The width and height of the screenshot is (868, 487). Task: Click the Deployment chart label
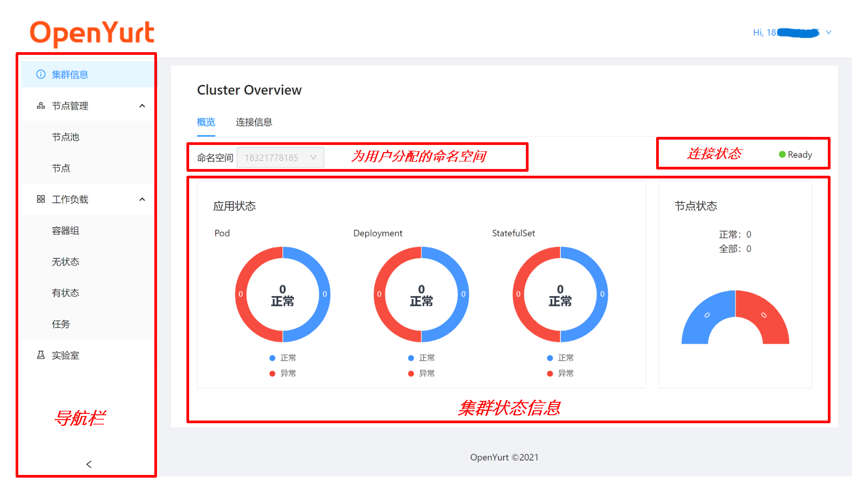[x=378, y=233]
